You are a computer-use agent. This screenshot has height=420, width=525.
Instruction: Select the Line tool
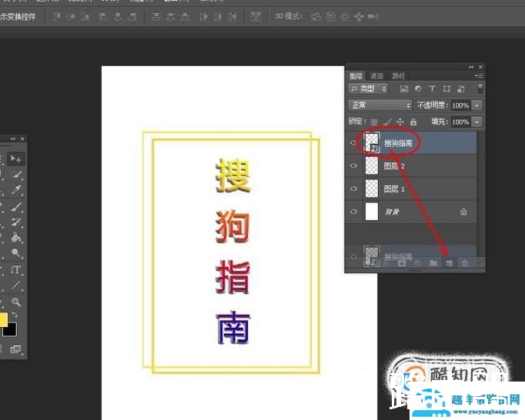tap(15, 285)
